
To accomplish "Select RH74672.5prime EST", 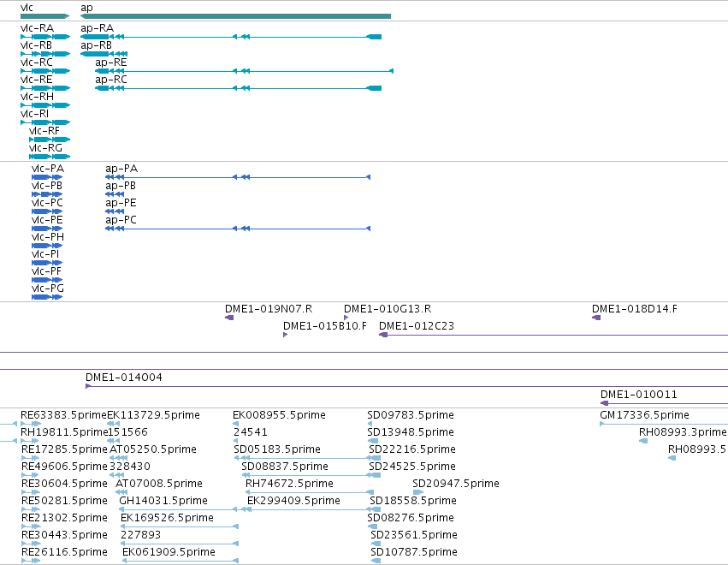I will point(309,492).
